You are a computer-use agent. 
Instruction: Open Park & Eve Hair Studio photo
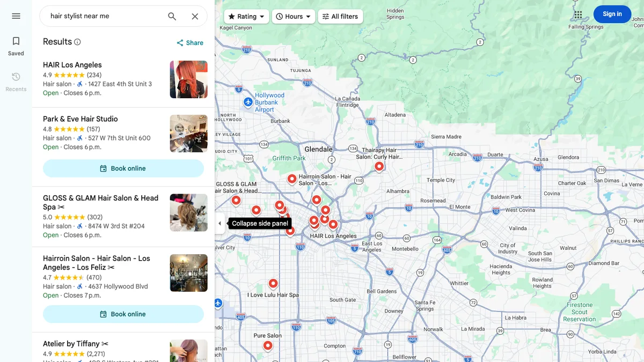pos(188,134)
